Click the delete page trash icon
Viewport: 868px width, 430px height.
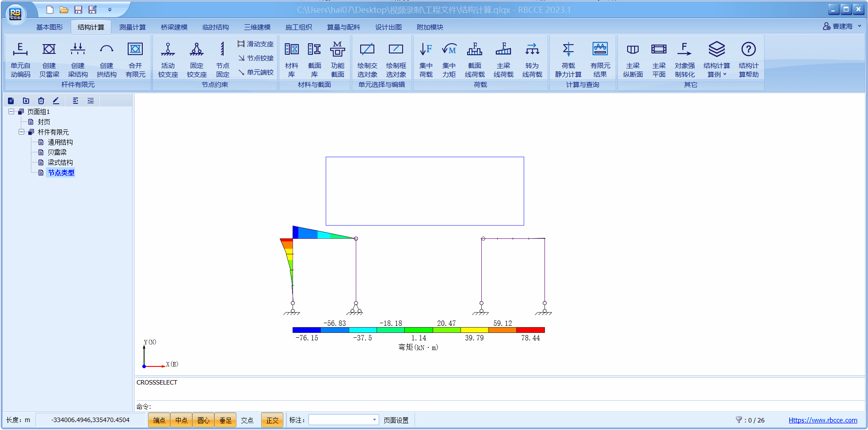pyautogui.click(x=41, y=101)
